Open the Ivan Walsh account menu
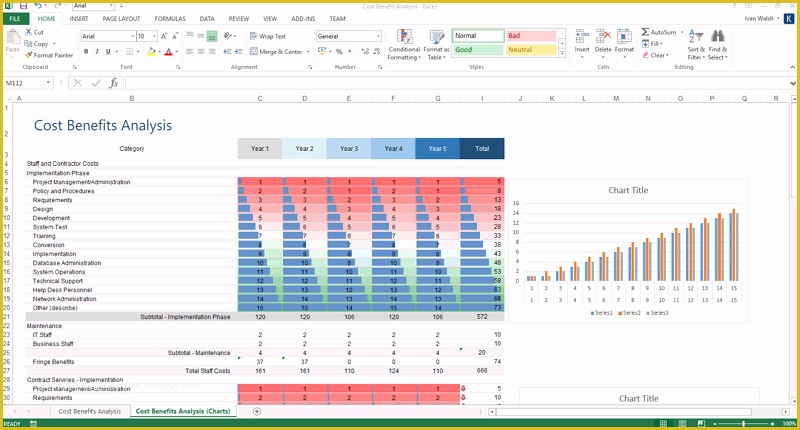800x430 pixels. pos(762,18)
